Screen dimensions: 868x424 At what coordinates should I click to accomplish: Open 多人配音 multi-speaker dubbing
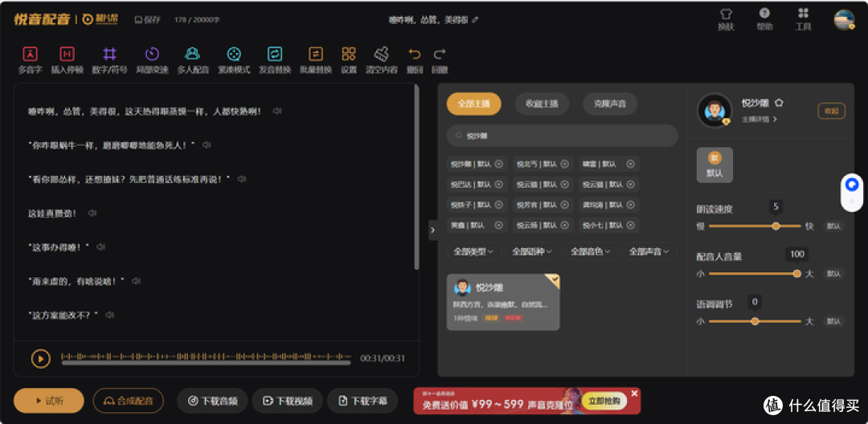[193, 60]
